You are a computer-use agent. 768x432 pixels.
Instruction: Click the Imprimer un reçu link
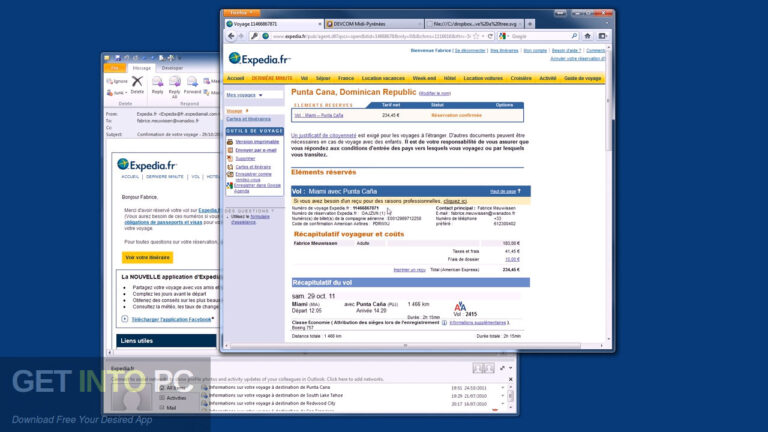coord(409,270)
